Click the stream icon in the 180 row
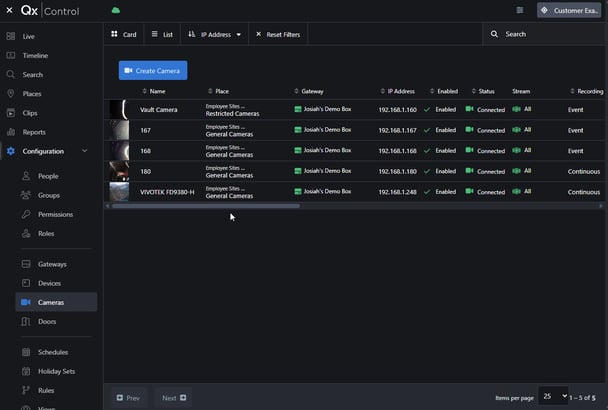This screenshot has height=410, width=608. point(516,171)
